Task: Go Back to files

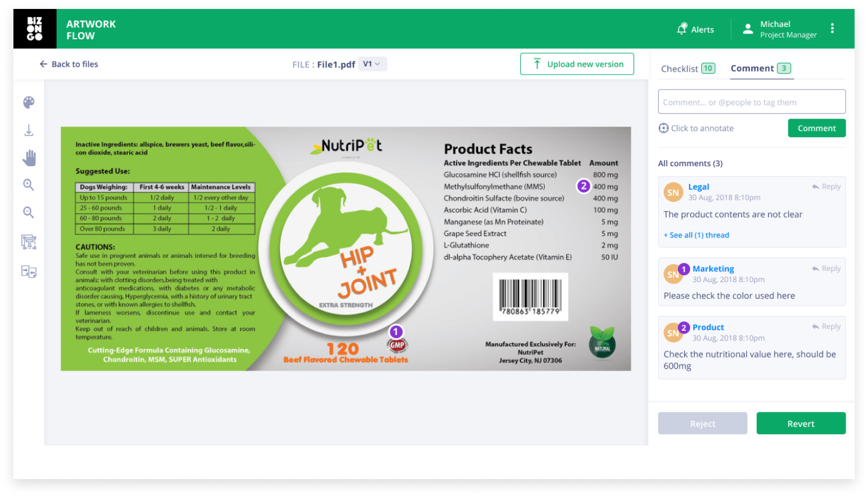Action: [x=69, y=64]
